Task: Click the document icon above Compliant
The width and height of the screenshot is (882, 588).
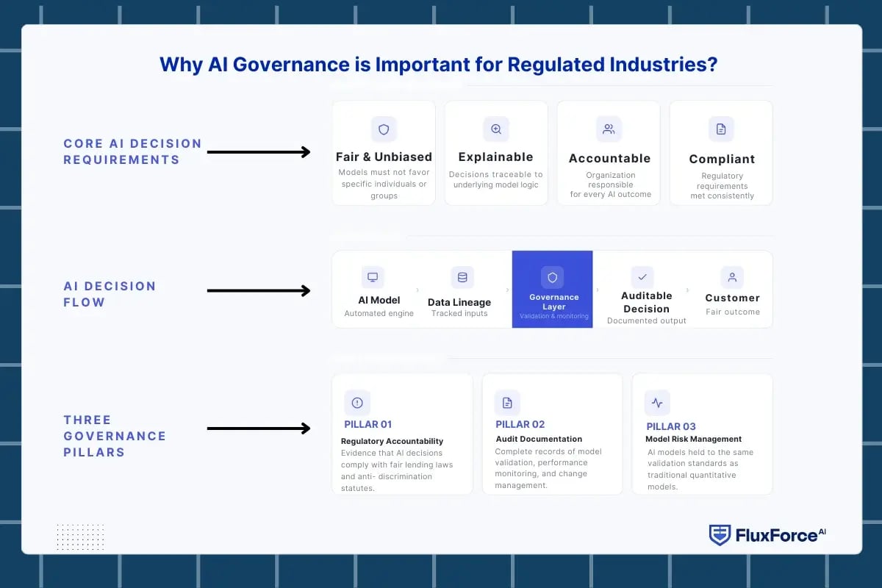Action: pyautogui.click(x=721, y=128)
